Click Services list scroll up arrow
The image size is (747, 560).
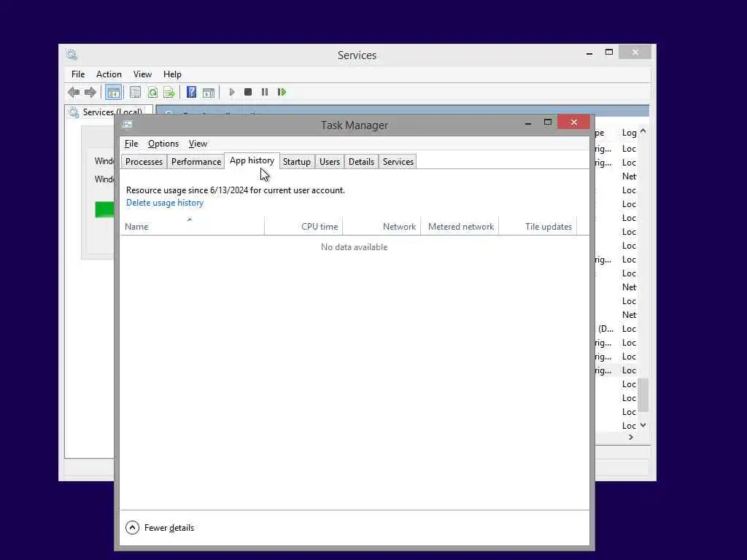tap(643, 131)
